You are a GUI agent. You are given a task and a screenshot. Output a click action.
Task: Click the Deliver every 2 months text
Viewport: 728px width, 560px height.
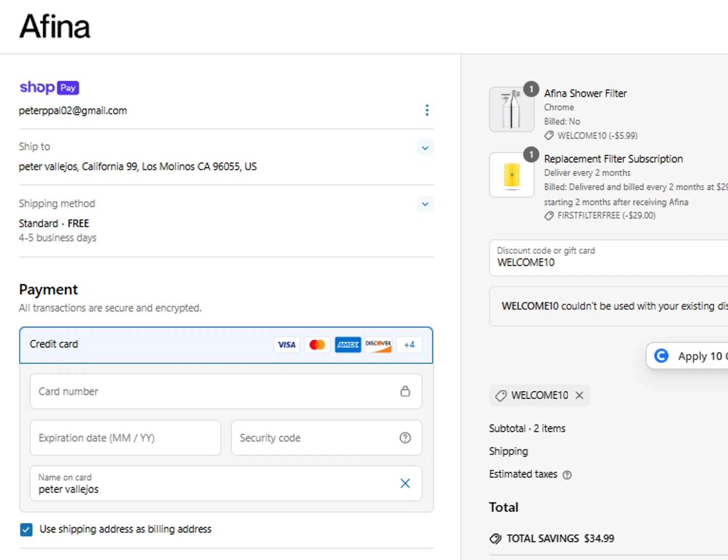click(x=587, y=173)
